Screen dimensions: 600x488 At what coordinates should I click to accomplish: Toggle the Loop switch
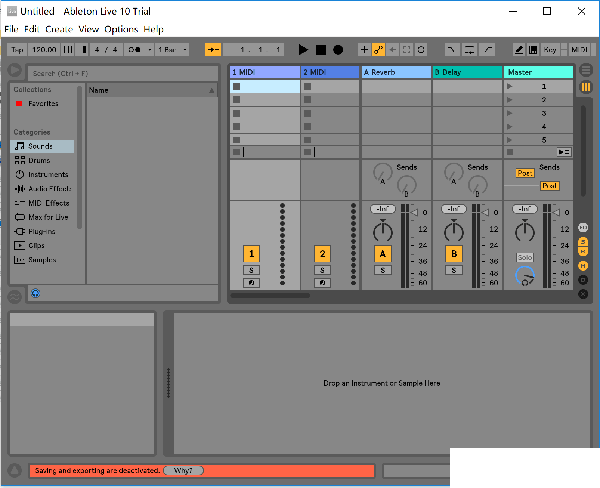point(470,50)
